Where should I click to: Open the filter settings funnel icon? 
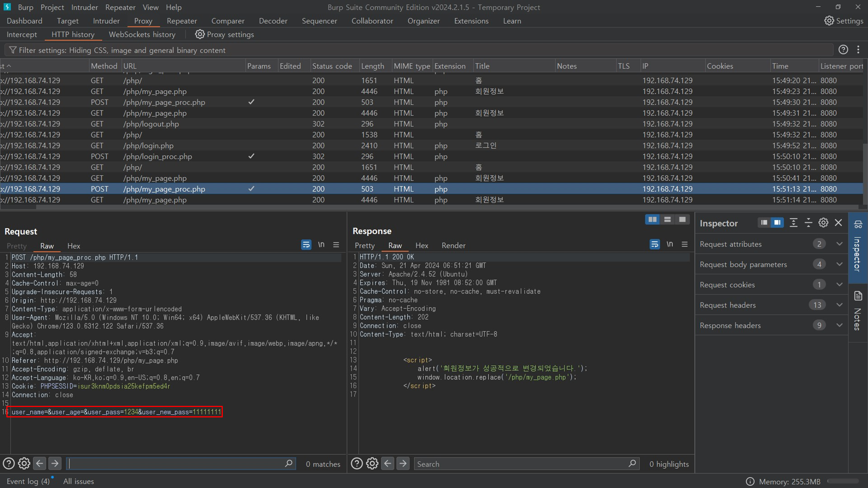tap(12, 50)
